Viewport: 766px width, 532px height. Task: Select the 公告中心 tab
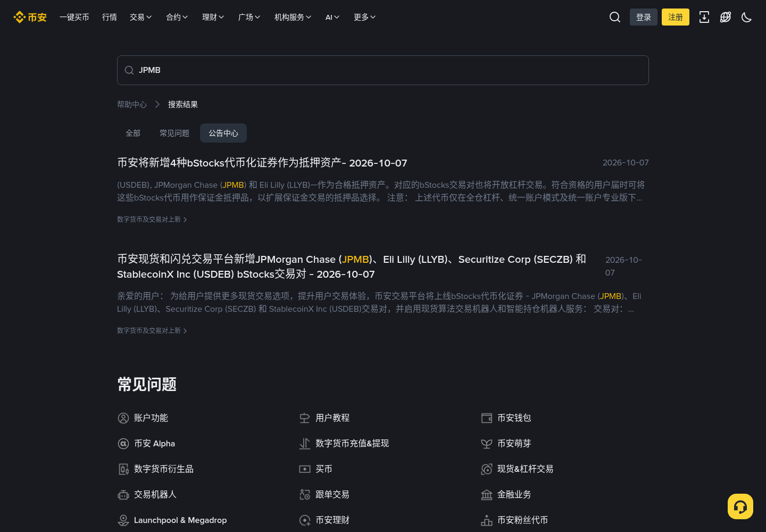pyautogui.click(x=223, y=133)
